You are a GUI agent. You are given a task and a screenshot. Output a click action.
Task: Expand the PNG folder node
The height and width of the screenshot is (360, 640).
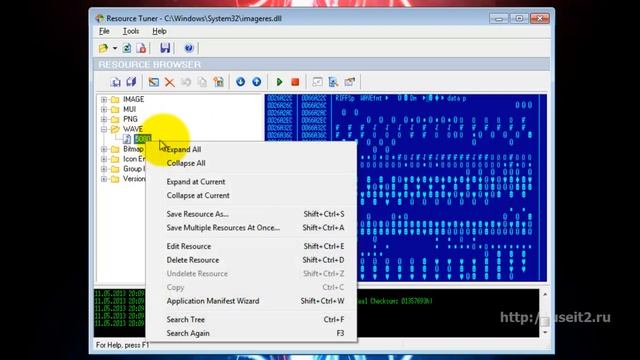pos(104,119)
